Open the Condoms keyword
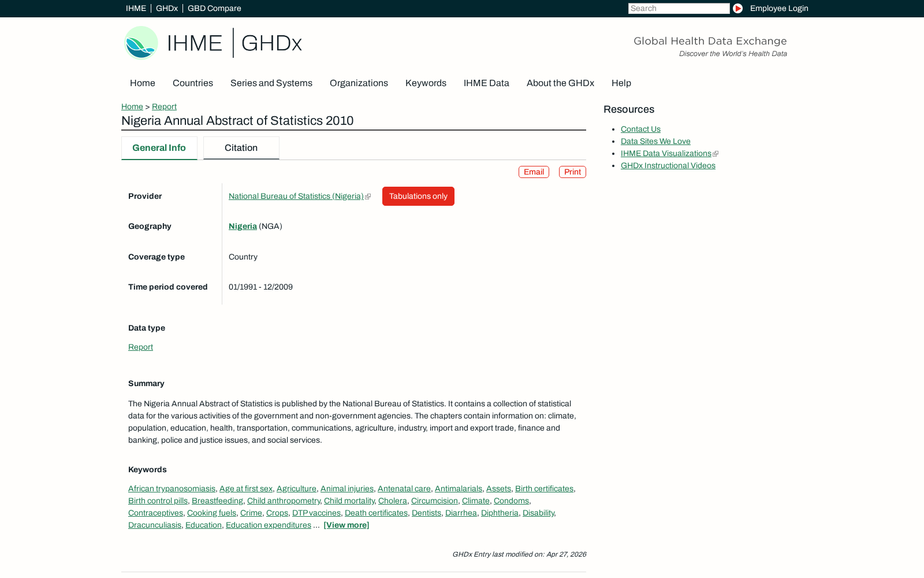 coord(511,501)
